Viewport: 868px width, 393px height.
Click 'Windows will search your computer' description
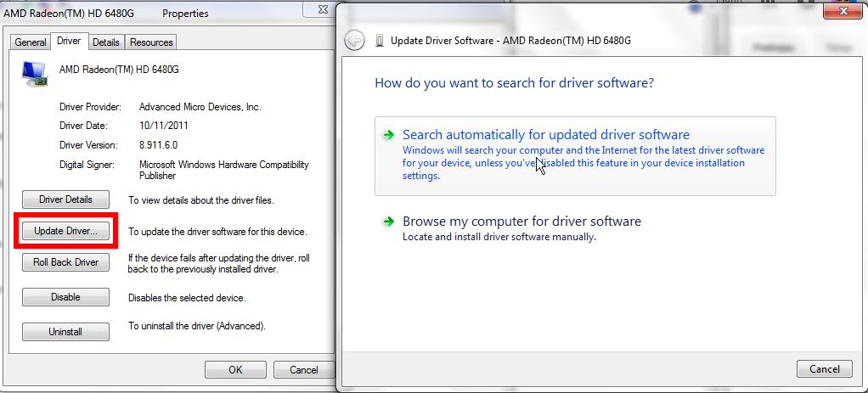[x=583, y=163]
